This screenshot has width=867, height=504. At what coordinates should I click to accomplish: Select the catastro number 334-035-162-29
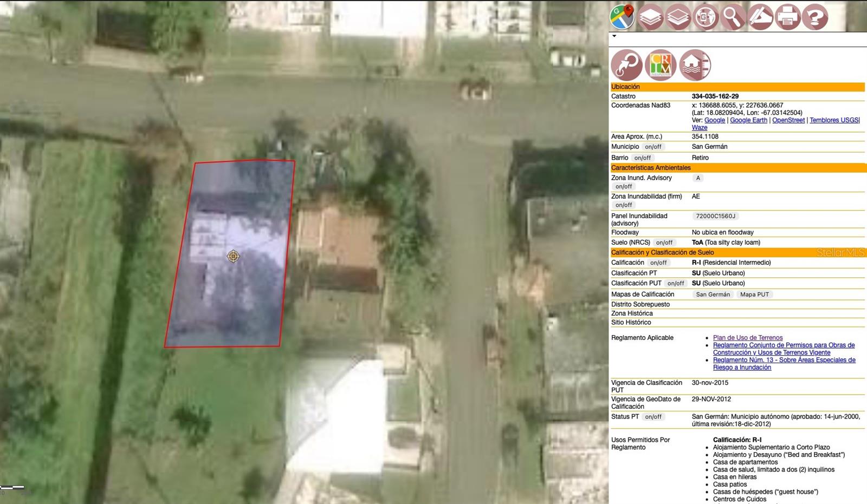(715, 96)
